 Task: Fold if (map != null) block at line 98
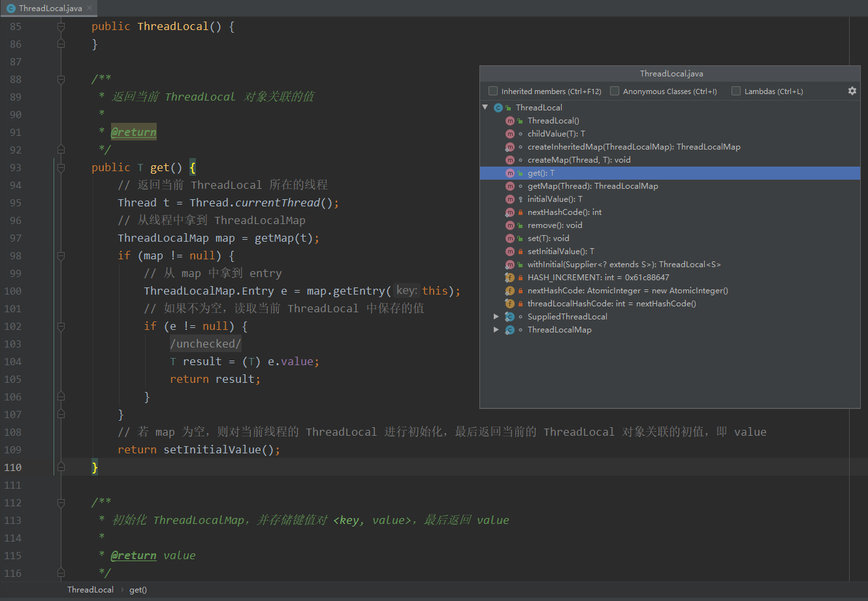click(x=61, y=255)
